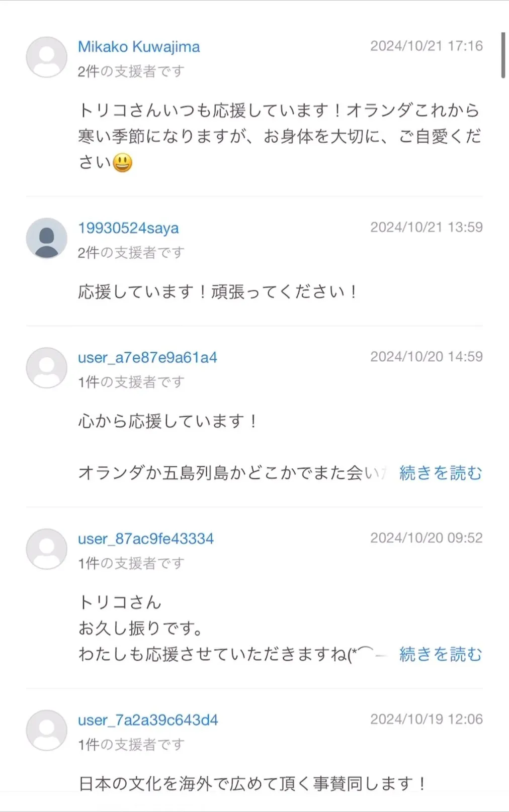The width and height of the screenshot is (509, 812).
Task: Click the 2024/10/19 12:06 timestamp
Action: [x=427, y=719]
